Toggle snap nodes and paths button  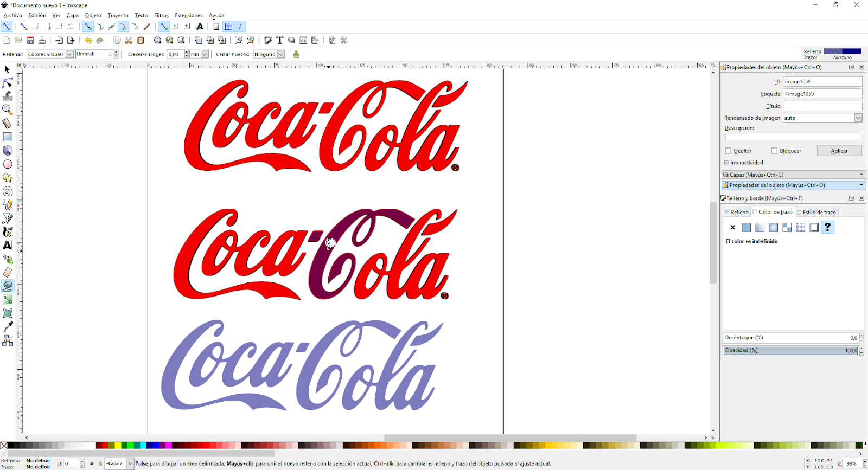tap(88, 27)
